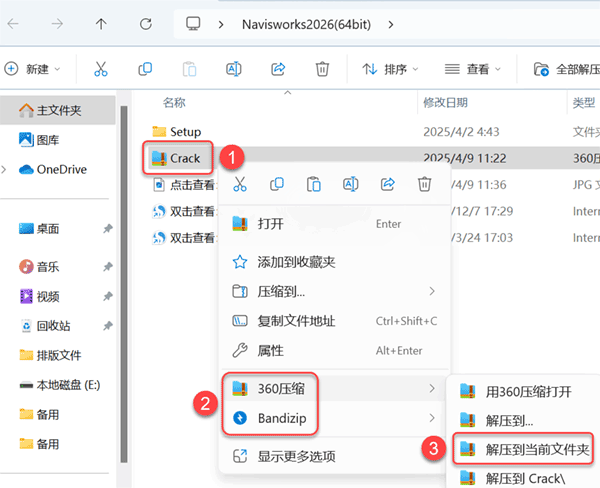Click the context menu Delete icon
Viewport: 600px width, 488px height.
424,184
